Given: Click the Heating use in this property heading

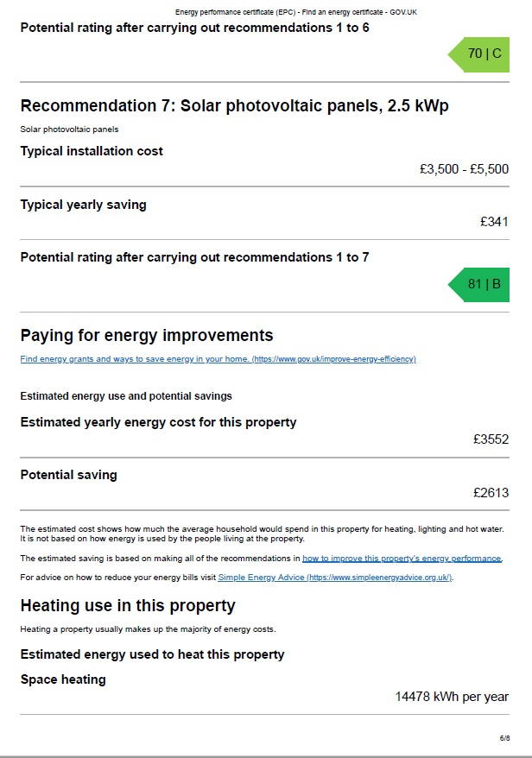Looking at the screenshot, I should [x=128, y=605].
